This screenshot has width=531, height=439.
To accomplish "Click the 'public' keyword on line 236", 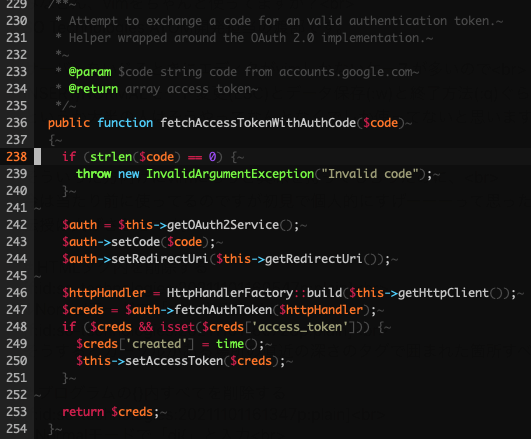I will tap(69, 123).
